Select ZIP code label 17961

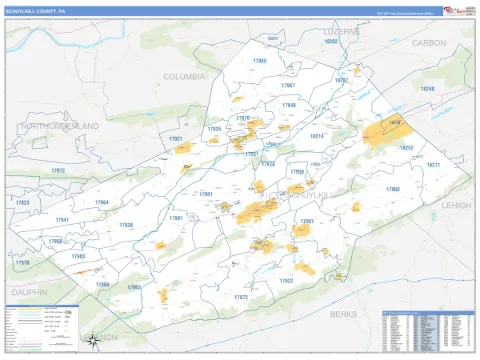coord(307,221)
